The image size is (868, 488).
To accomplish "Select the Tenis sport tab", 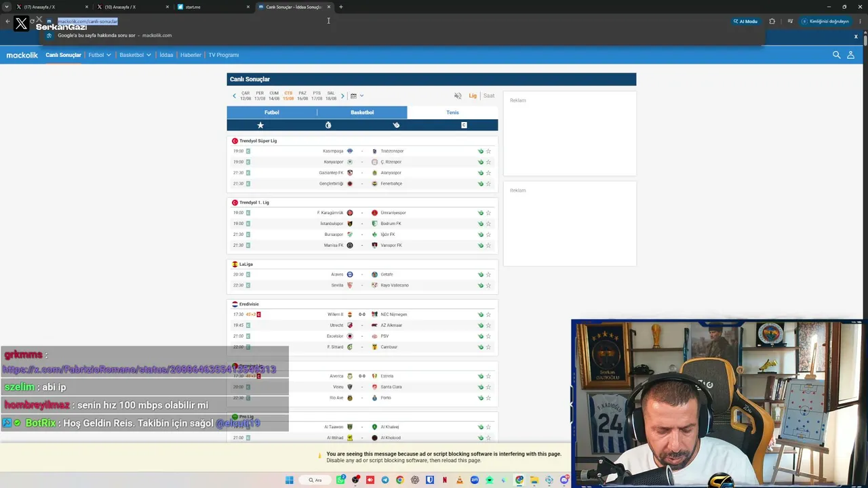I will tap(452, 113).
